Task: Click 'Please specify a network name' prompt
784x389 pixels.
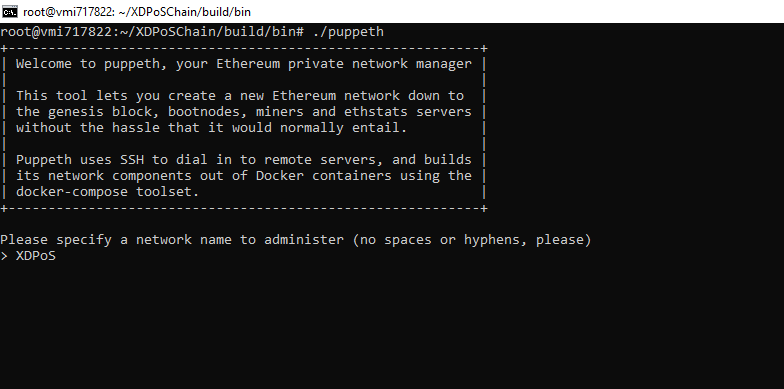Action: pos(296,240)
